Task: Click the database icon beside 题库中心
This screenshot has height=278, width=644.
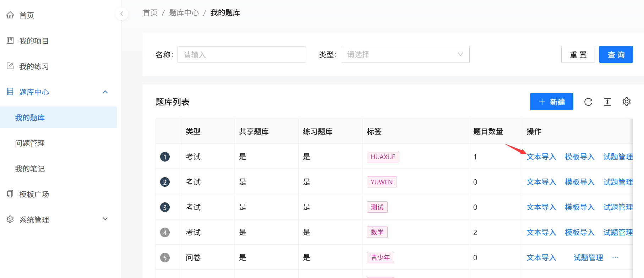Action: 10,92
